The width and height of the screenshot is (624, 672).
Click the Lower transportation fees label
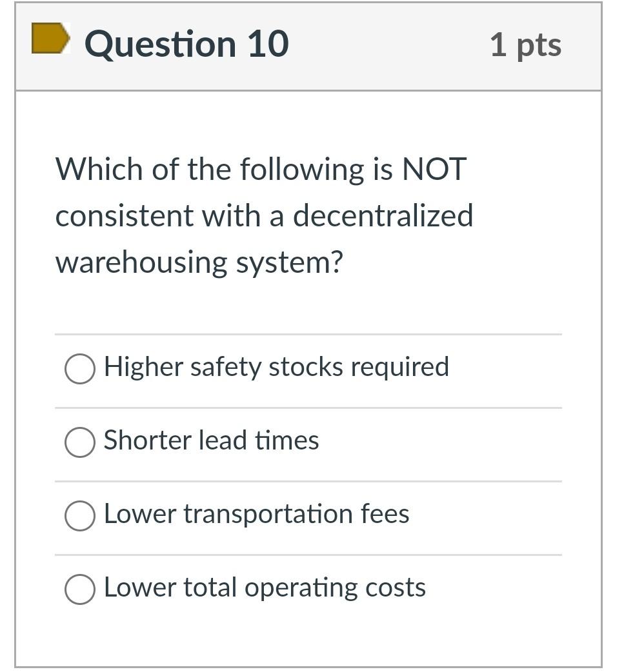coord(258,514)
